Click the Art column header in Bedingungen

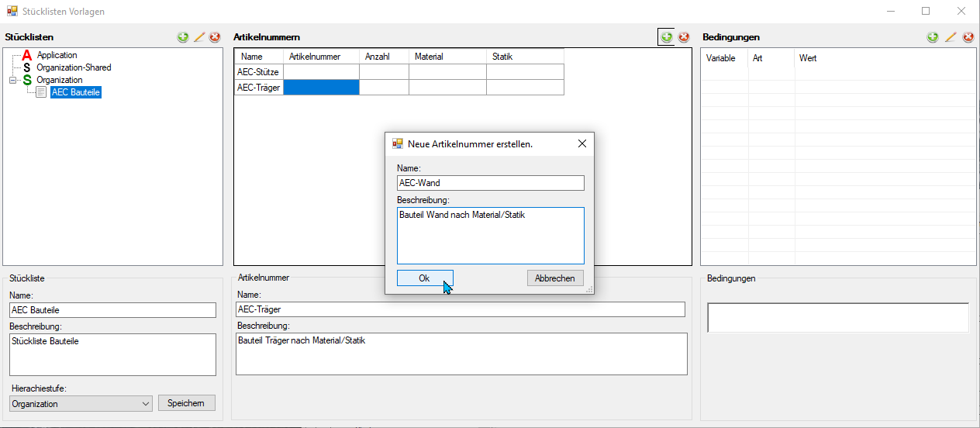click(x=771, y=58)
